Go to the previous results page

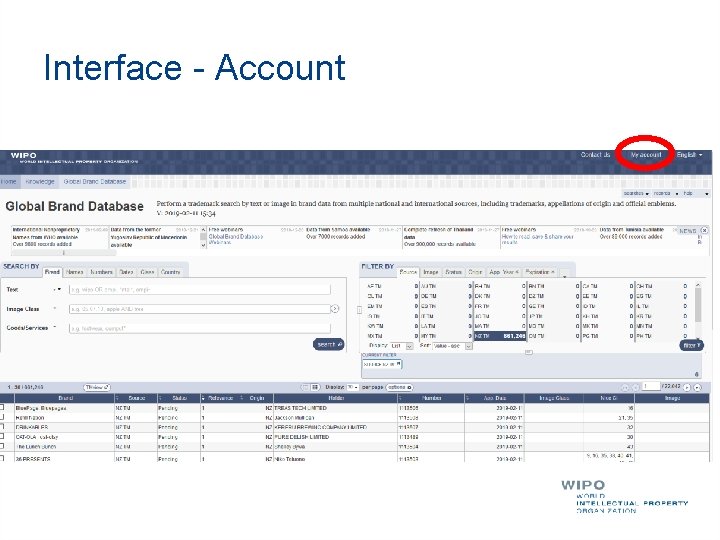(x=635, y=388)
